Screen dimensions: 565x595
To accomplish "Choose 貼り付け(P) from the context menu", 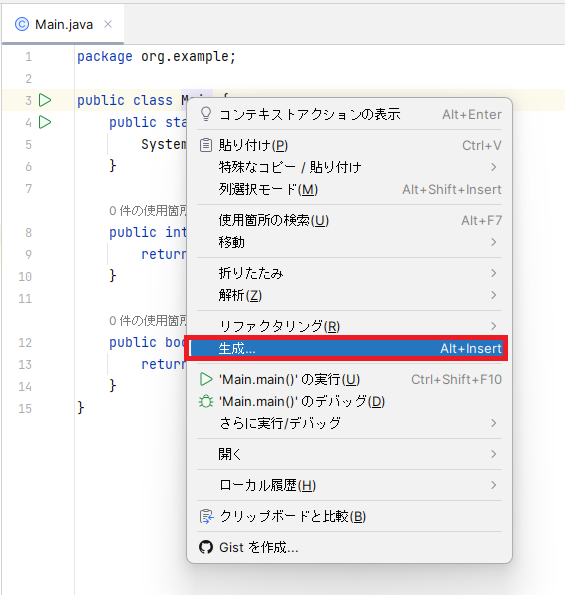I will 349,145.
